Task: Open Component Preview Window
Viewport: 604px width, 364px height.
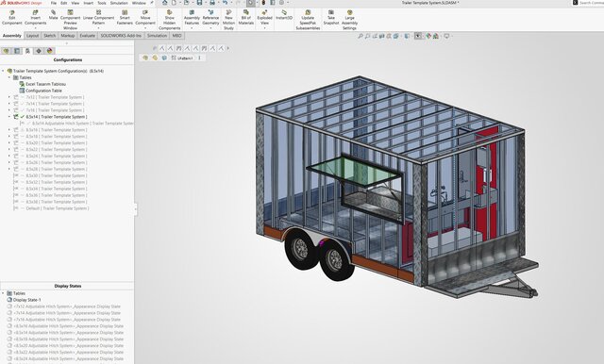Action: pos(70,20)
